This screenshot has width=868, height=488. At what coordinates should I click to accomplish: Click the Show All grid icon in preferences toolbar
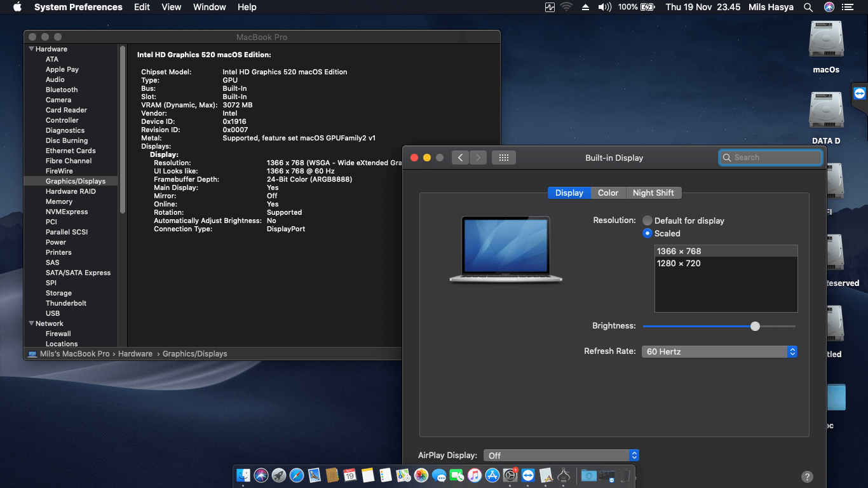point(504,157)
